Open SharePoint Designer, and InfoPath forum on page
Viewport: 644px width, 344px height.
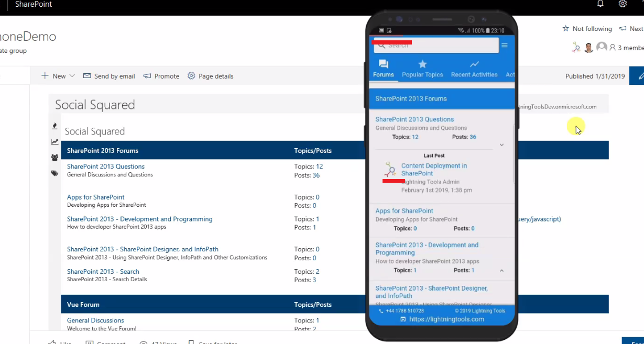point(143,249)
